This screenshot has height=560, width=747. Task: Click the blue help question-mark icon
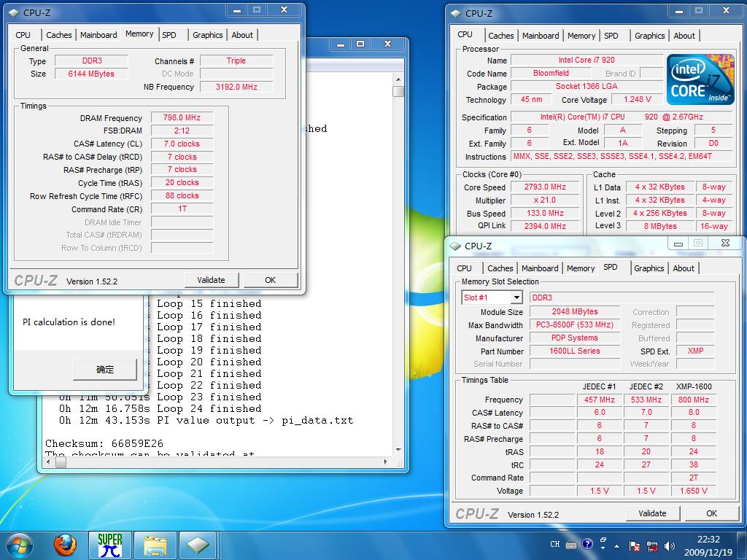coord(587,544)
